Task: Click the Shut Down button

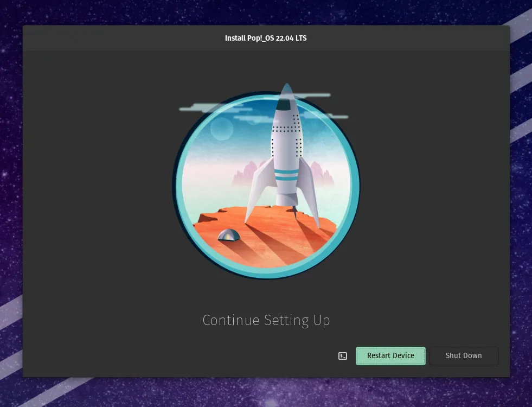Action: tap(464, 356)
